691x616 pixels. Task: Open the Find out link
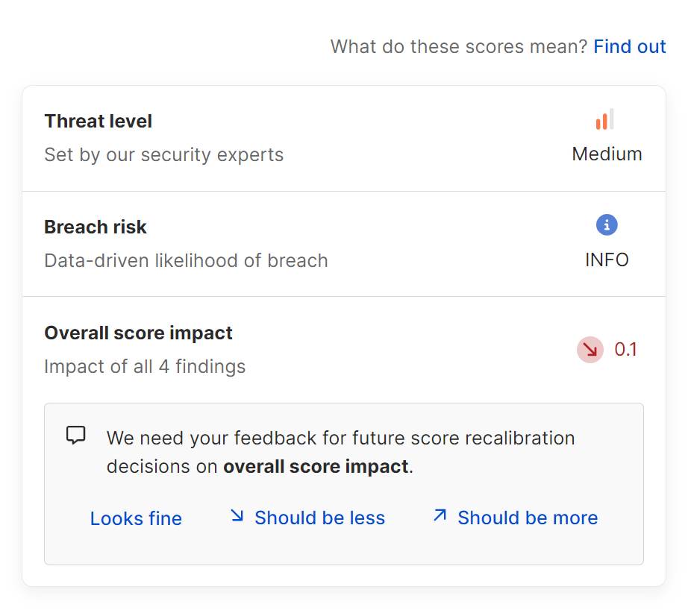[629, 47]
